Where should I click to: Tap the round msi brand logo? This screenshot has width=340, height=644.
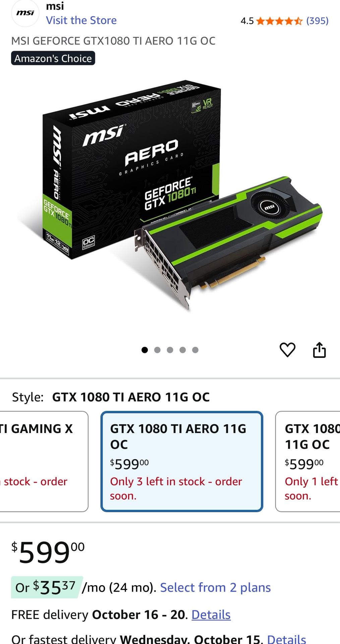coord(25,13)
